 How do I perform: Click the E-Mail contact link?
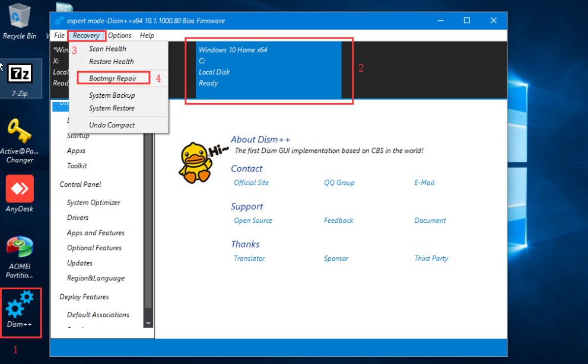pos(424,183)
